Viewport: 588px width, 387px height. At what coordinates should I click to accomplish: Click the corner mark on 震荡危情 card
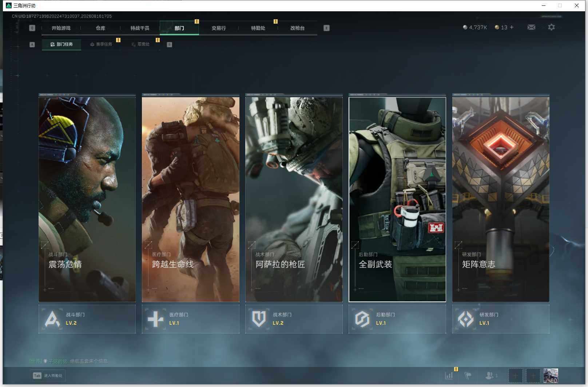45,245
